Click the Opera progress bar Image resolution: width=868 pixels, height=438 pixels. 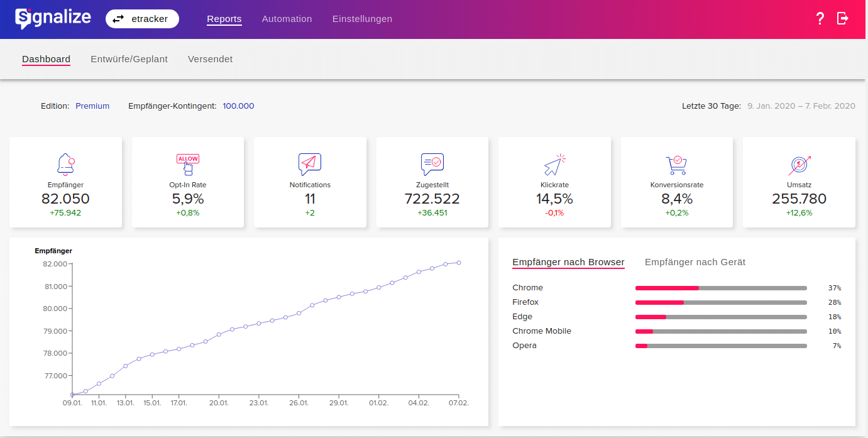coord(721,346)
